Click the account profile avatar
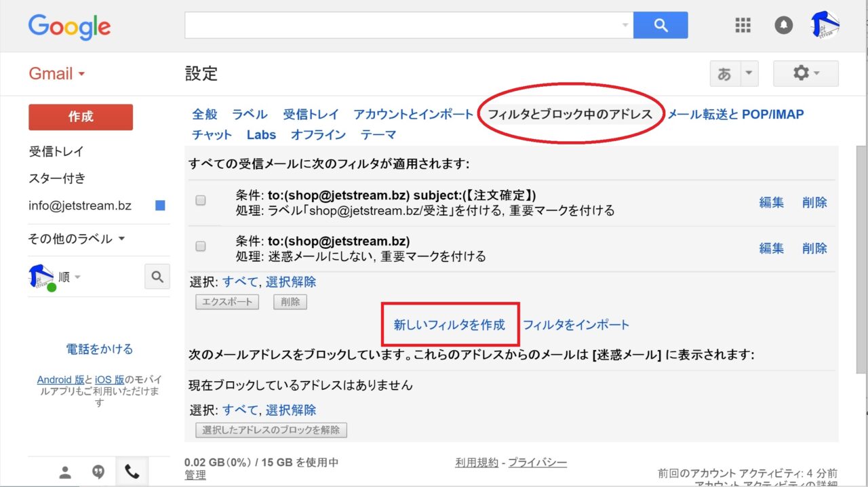868x487 pixels. point(825,25)
